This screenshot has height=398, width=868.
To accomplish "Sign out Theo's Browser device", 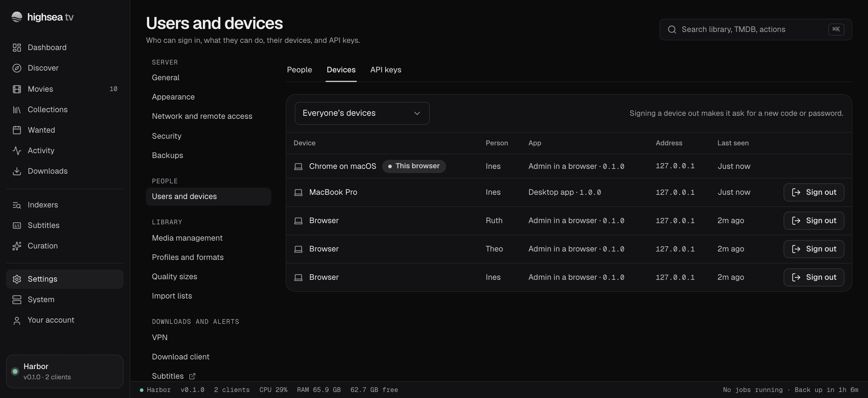I will point(814,249).
